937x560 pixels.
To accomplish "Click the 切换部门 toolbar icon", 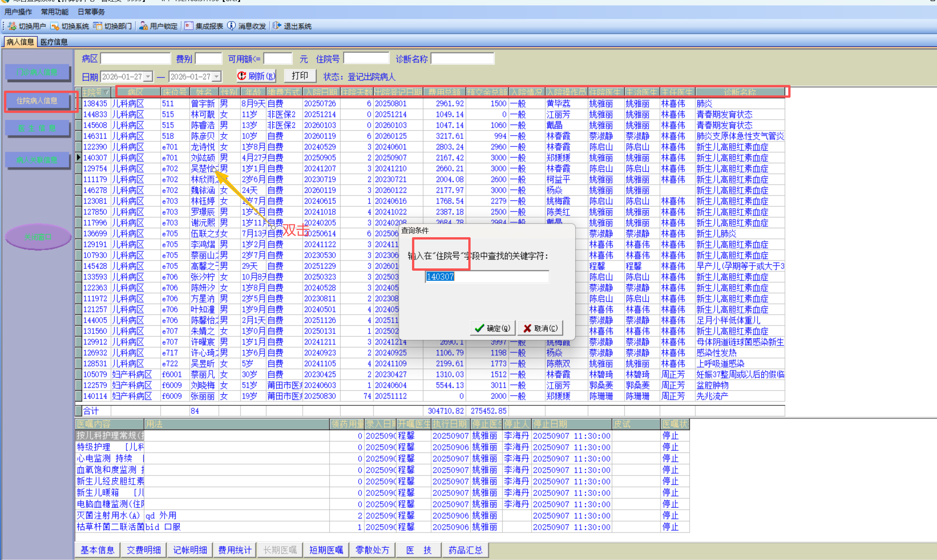I will [x=98, y=26].
